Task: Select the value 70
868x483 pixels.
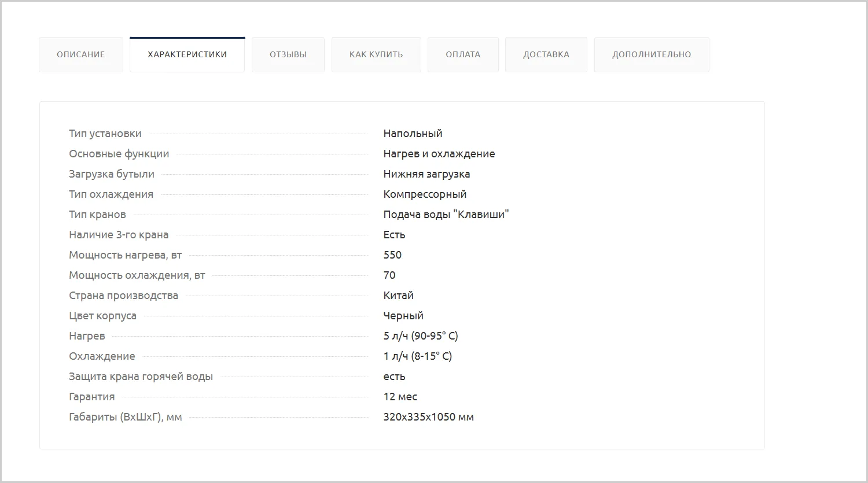Action: [389, 275]
